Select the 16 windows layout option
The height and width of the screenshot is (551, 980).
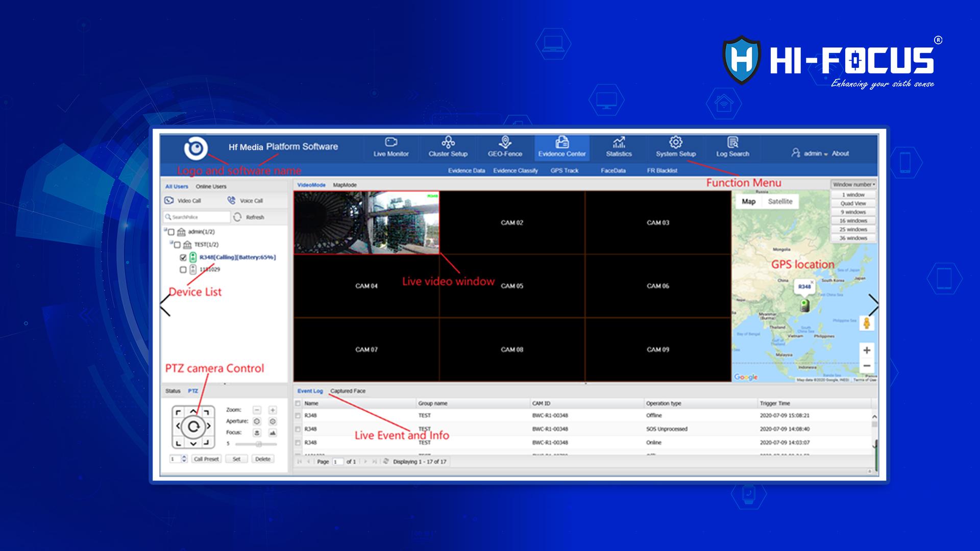853,221
